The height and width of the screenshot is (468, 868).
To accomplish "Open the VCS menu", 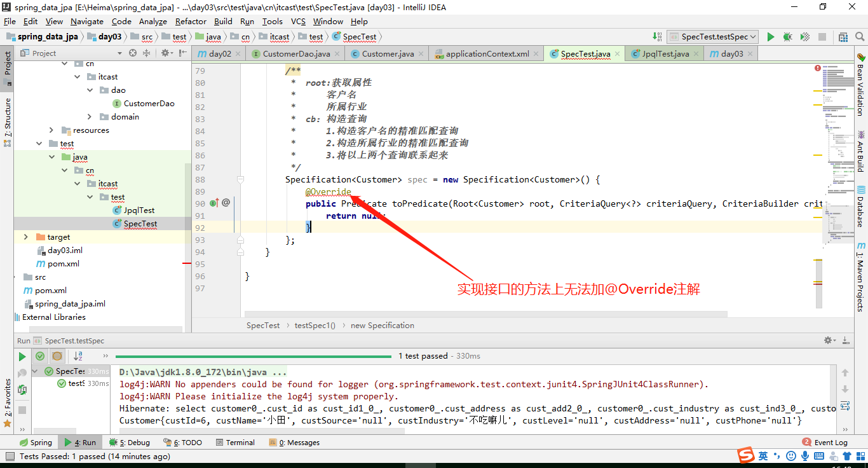I will pos(299,21).
